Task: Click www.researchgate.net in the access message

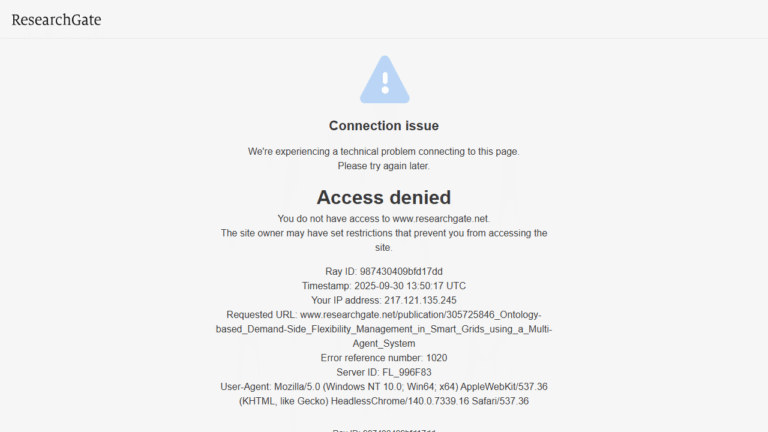Action: pos(440,218)
